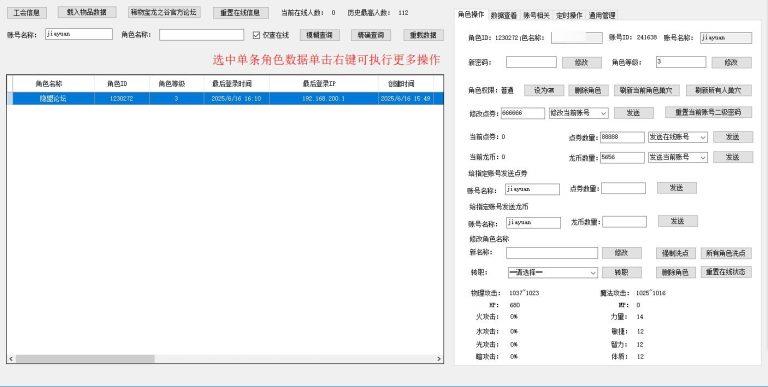Click the 刷新所有人脱穴 button

coord(719,91)
